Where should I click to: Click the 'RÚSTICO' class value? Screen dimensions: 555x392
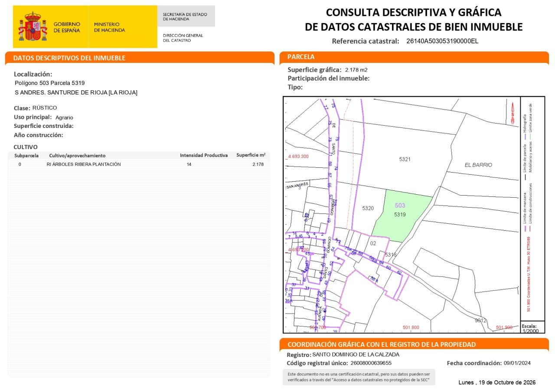45,108
